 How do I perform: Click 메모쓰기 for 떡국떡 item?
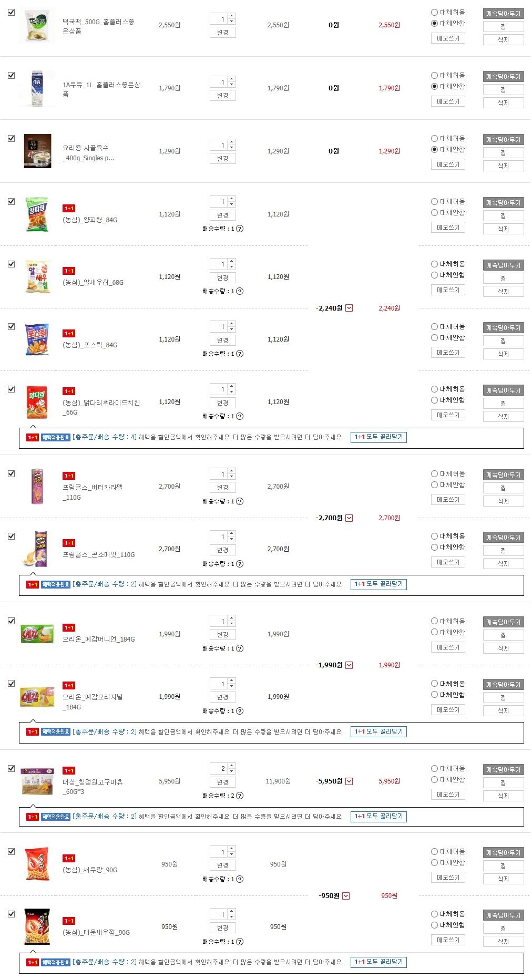(x=448, y=38)
